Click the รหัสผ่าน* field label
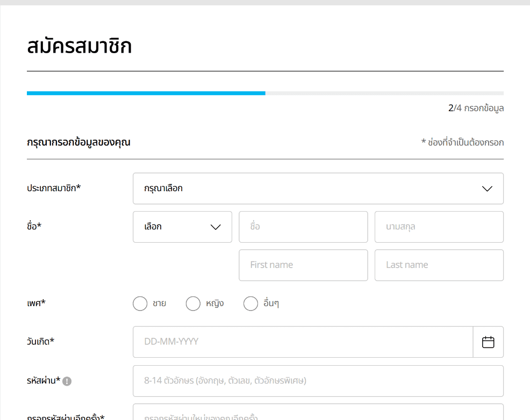This screenshot has height=420, width=530. pyautogui.click(x=44, y=381)
